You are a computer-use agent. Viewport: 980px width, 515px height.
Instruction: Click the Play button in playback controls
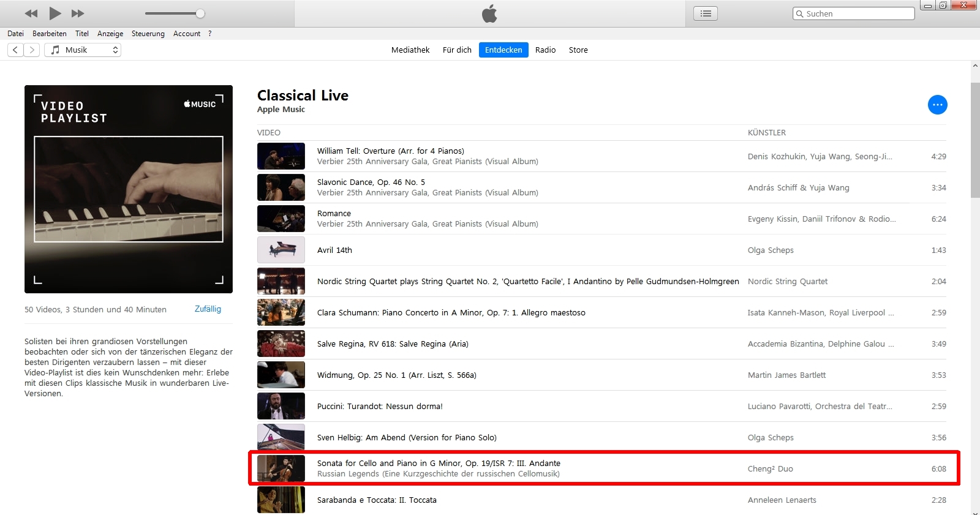tap(55, 13)
